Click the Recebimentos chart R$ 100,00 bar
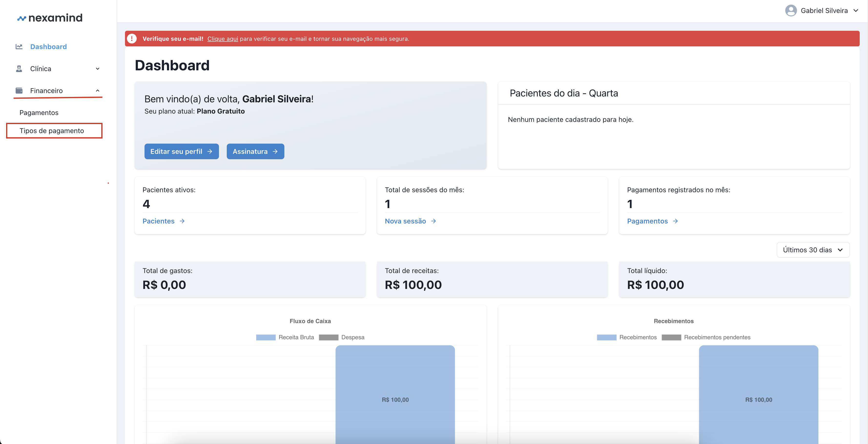Image resolution: width=868 pixels, height=444 pixels. [x=758, y=394]
